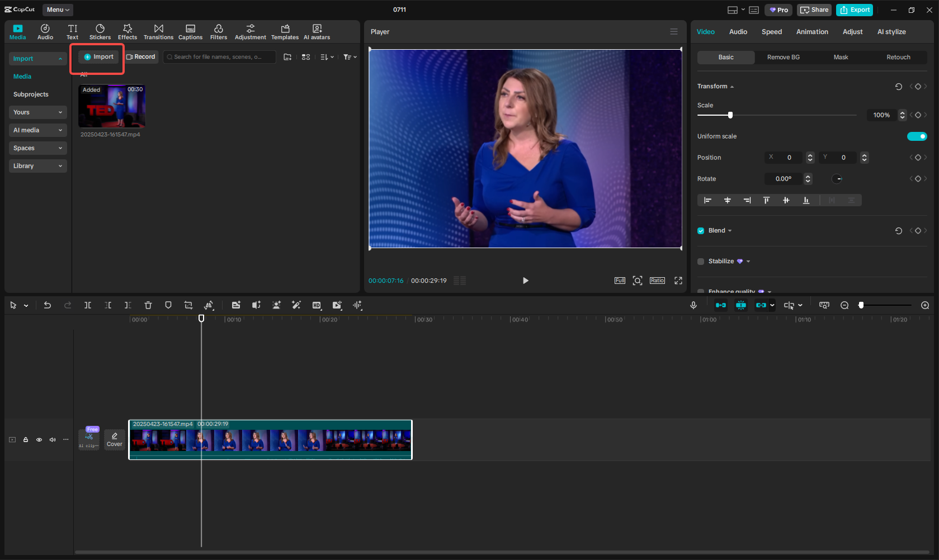Open the Stickers panel
Screen dimensions: 939x560
pos(100,32)
